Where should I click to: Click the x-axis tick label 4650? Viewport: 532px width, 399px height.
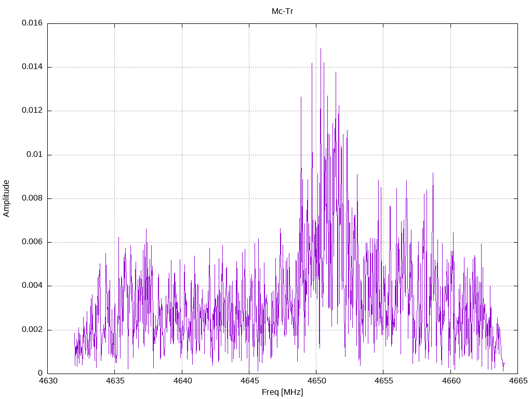click(x=316, y=381)
